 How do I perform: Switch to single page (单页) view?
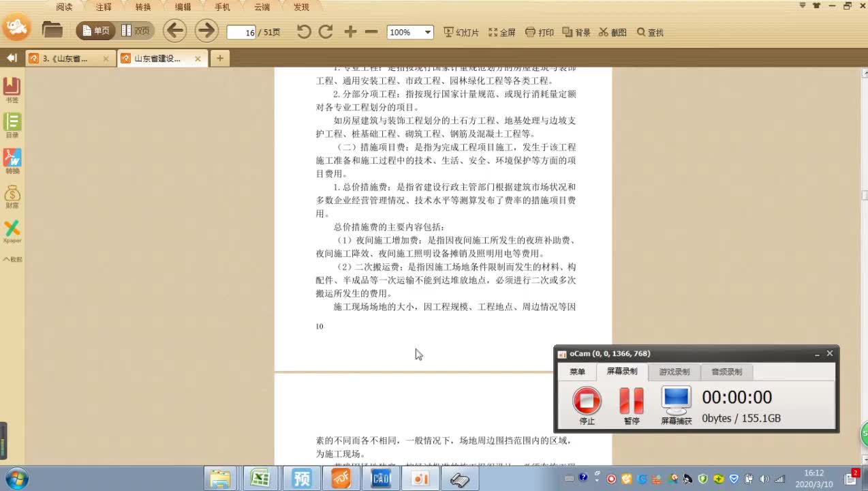tap(96, 31)
